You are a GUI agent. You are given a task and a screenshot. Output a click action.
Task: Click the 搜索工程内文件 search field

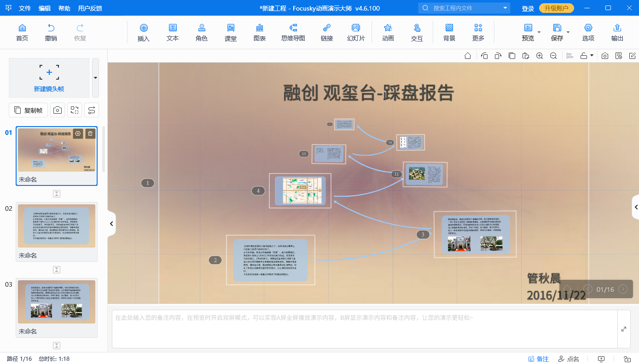(465, 8)
